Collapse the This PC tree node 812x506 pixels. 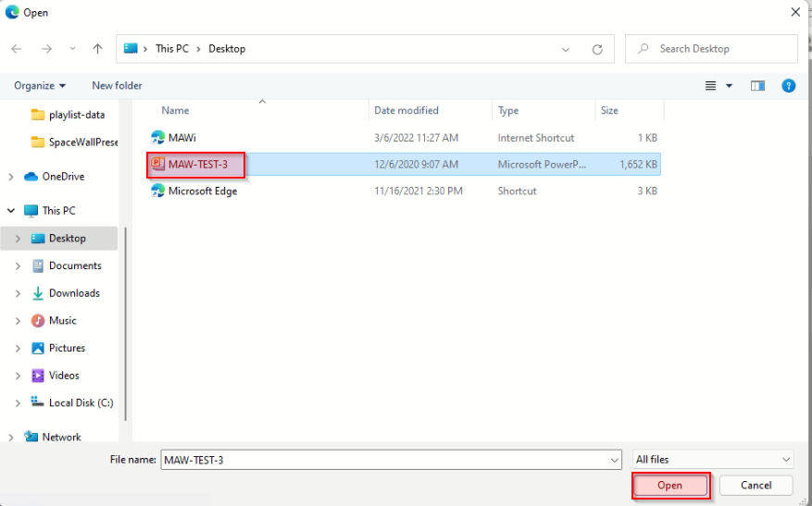tap(10, 211)
